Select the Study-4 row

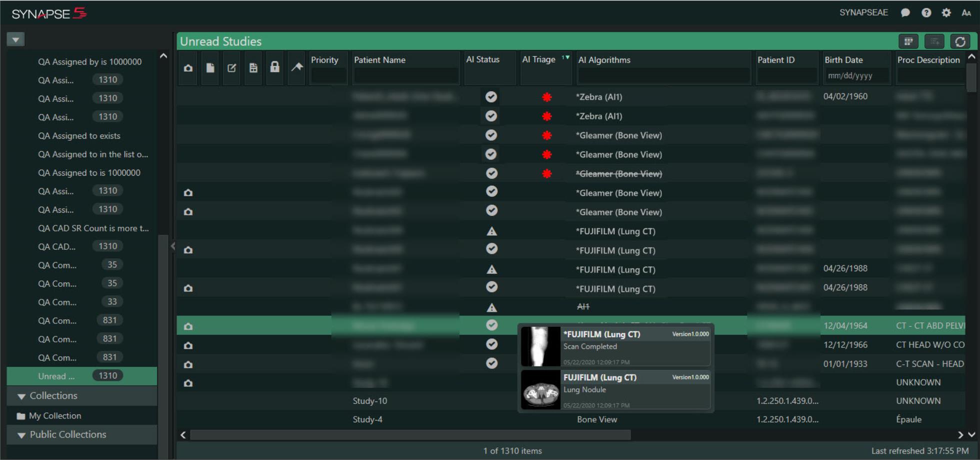point(570,419)
